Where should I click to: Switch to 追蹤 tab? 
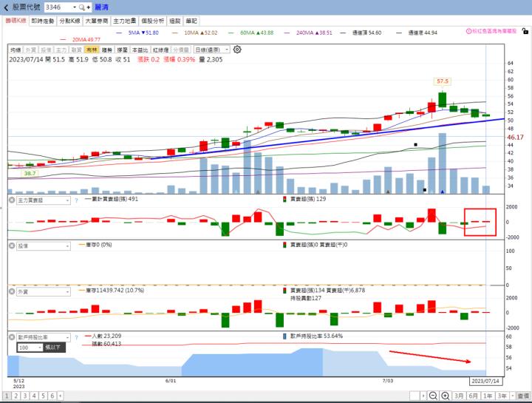click(175, 21)
